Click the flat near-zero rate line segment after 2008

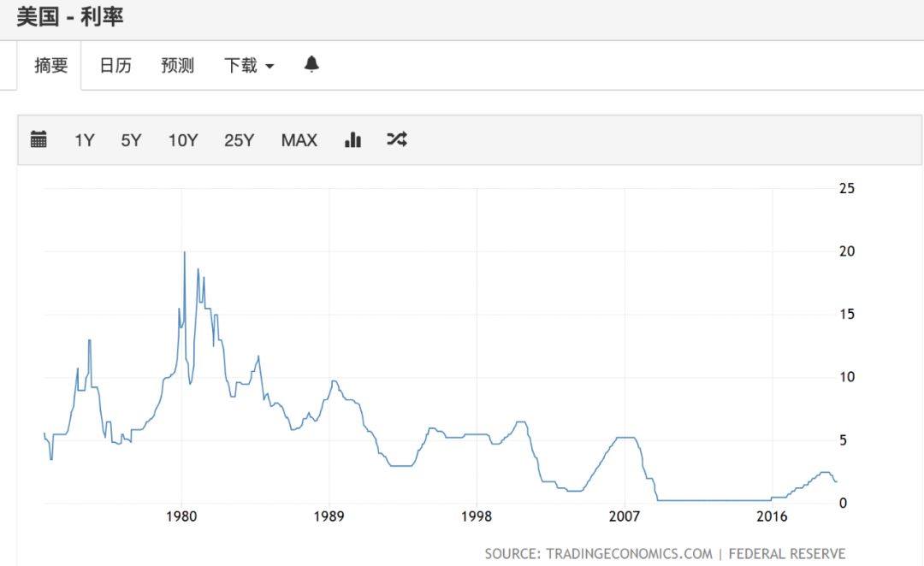tap(714, 501)
